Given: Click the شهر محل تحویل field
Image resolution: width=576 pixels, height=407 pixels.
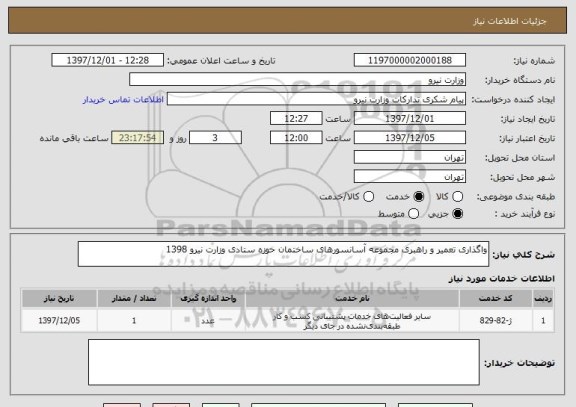Looking at the screenshot, I should pyautogui.click(x=410, y=177).
